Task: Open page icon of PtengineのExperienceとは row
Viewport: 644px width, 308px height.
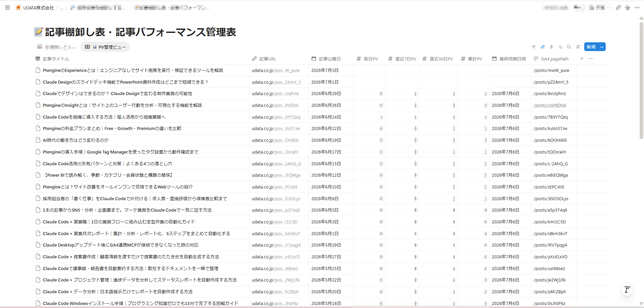Action: pos(38,70)
